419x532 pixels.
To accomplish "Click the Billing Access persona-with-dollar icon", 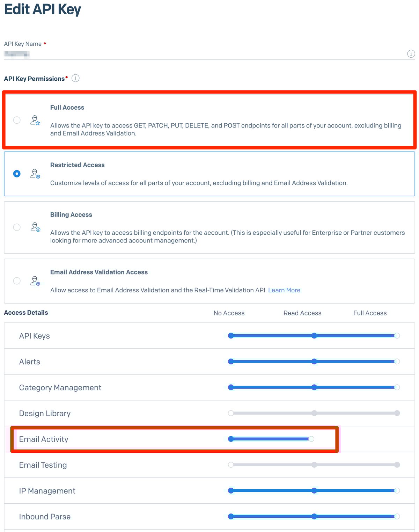I will coord(35,227).
